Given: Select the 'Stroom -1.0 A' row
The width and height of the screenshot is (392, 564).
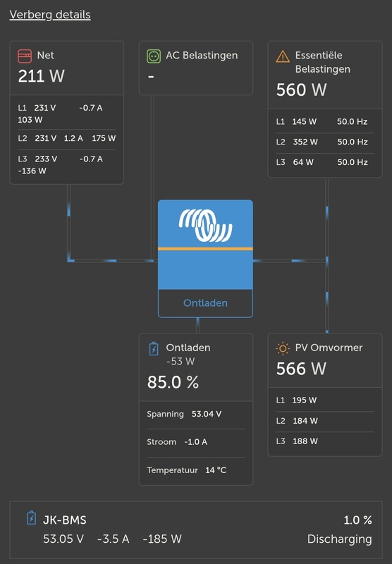Looking at the screenshot, I should point(196,442).
